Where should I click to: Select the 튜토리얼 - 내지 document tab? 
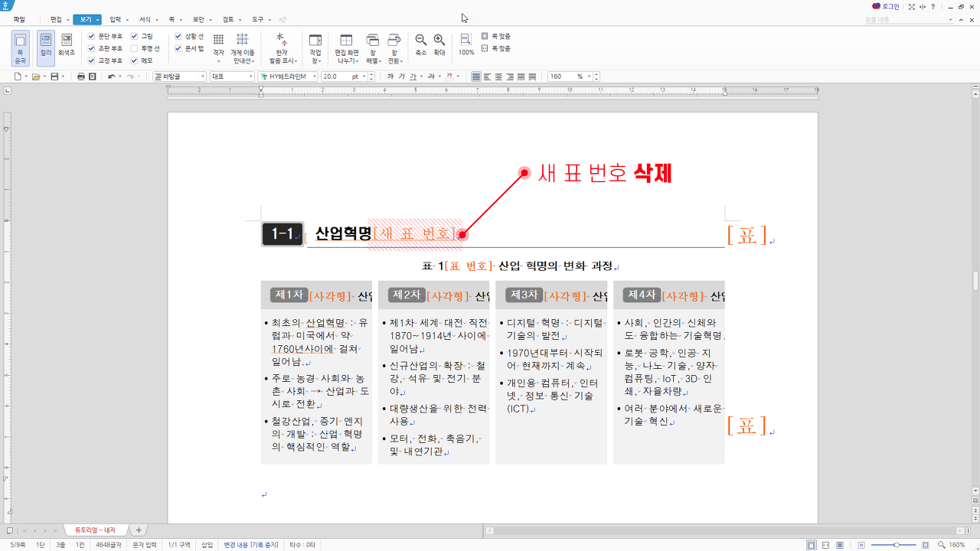pyautogui.click(x=95, y=530)
